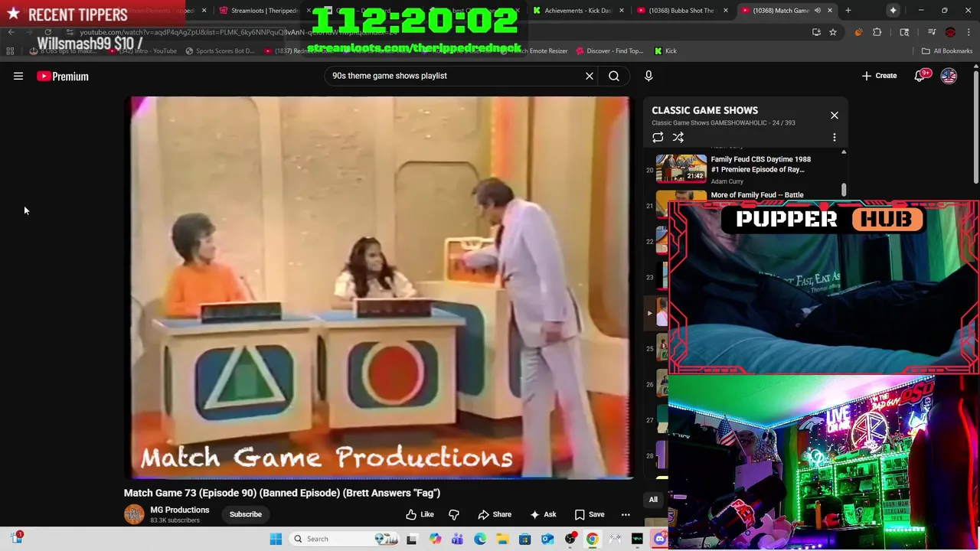Toggle shuffle playlist

point(678,138)
